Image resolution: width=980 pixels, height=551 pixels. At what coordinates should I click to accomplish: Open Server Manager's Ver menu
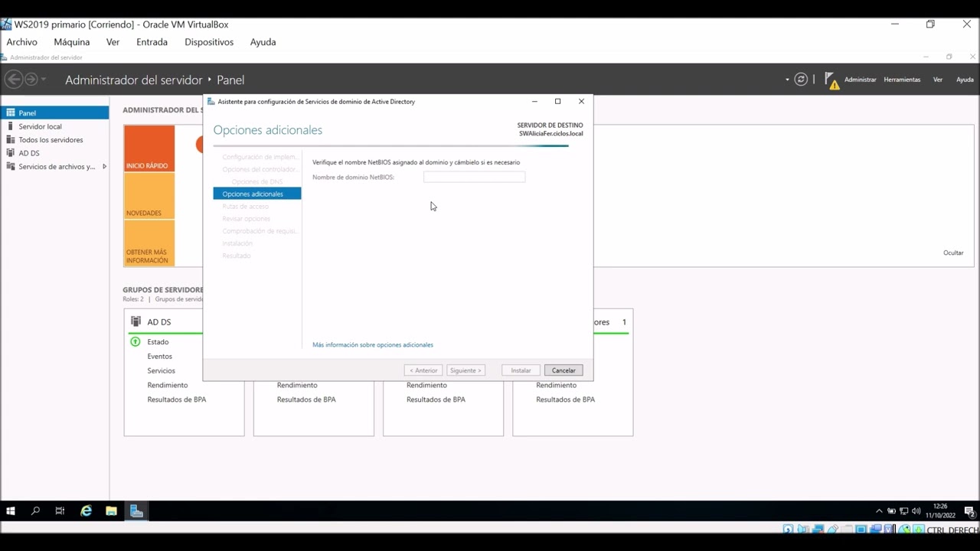point(938,80)
